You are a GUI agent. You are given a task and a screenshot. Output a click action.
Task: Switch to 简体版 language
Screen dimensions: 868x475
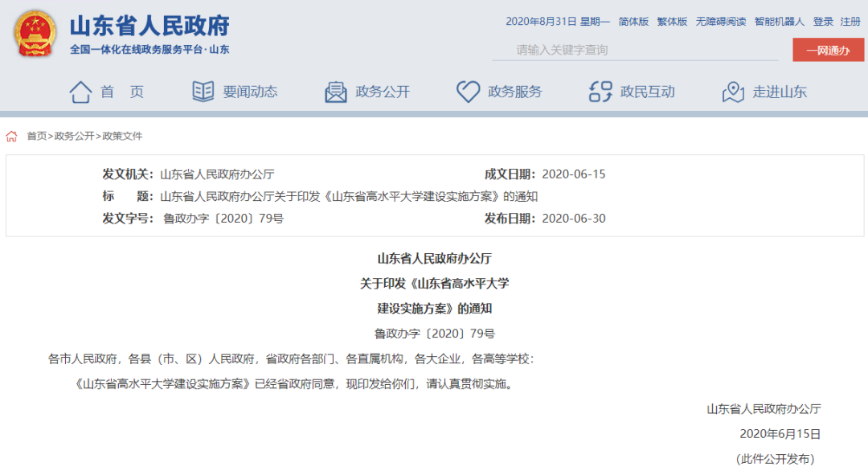(x=633, y=22)
